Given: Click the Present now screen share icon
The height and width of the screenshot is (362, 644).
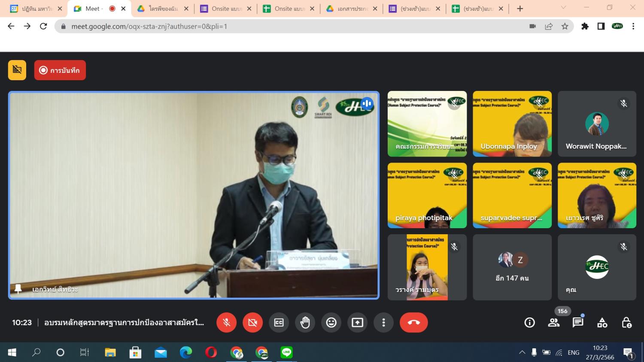Looking at the screenshot, I should tap(357, 323).
